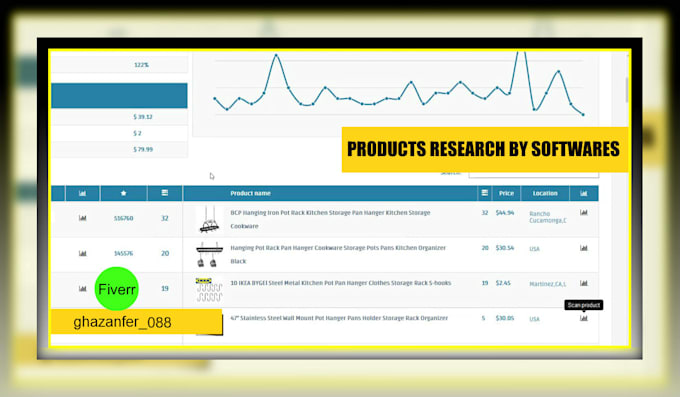Scan the IKEA BYGEl Steel product
Screen dimensions: 680x397
click(584, 283)
